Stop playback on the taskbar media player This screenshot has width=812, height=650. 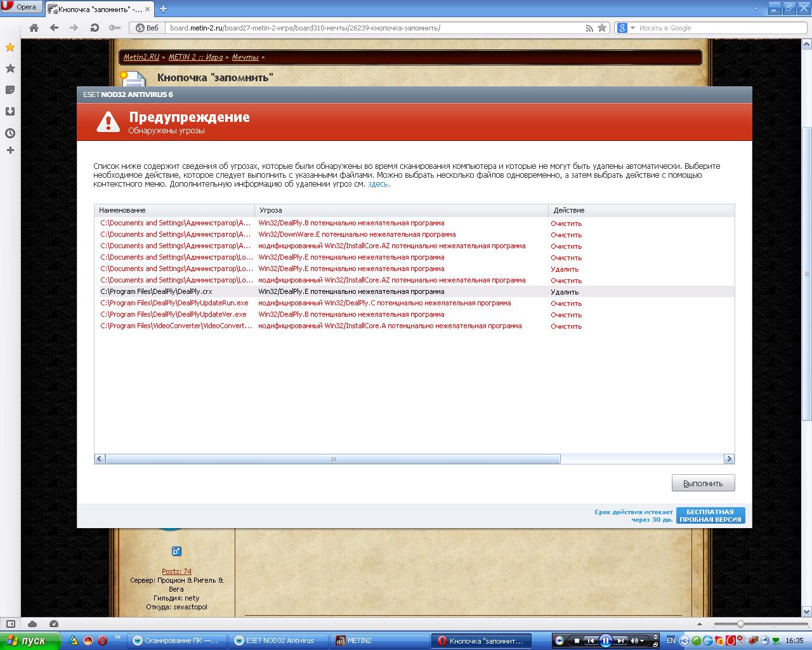(x=577, y=640)
